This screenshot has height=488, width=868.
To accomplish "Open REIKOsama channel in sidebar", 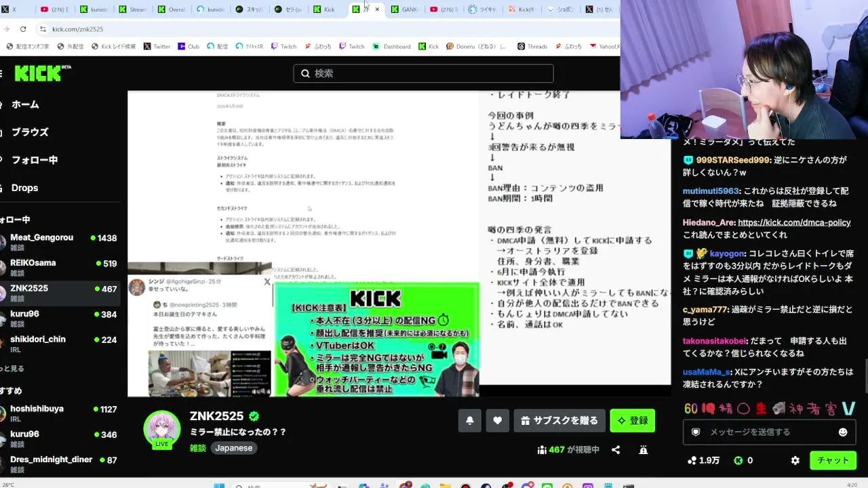I will pyautogui.click(x=61, y=268).
